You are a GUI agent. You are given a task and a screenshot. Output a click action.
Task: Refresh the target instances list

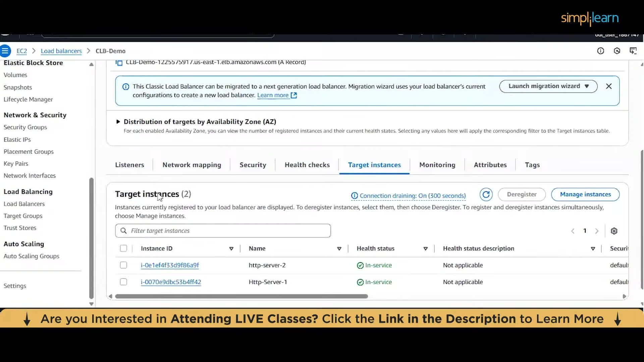pyautogui.click(x=486, y=194)
